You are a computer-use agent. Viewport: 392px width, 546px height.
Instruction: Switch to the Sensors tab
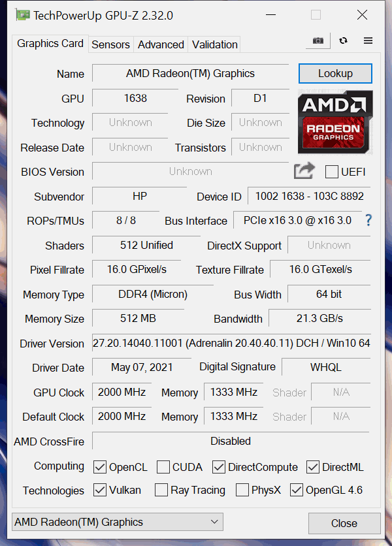(x=110, y=44)
